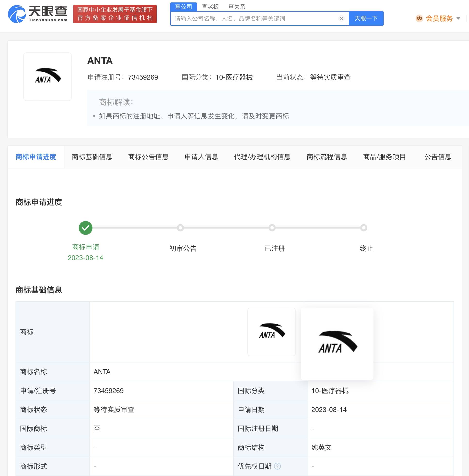Go to 商品/服务项目 tab
Screen dimensions: 469x476
point(384,157)
